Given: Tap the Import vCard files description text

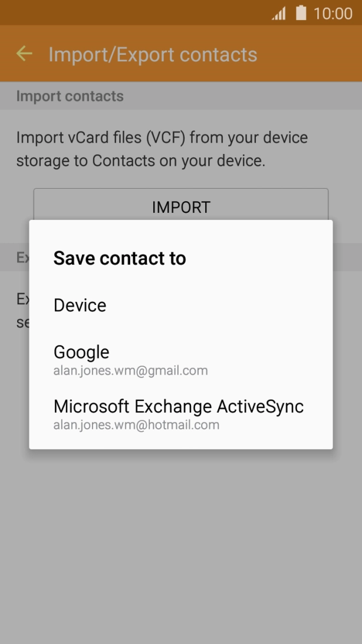Looking at the screenshot, I should point(162,149).
